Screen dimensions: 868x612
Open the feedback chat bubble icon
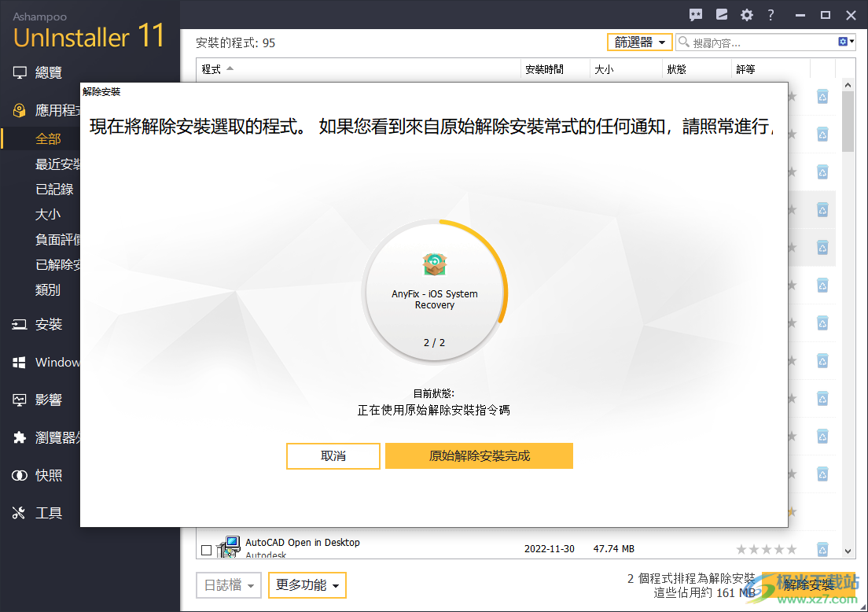click(696, 15)
